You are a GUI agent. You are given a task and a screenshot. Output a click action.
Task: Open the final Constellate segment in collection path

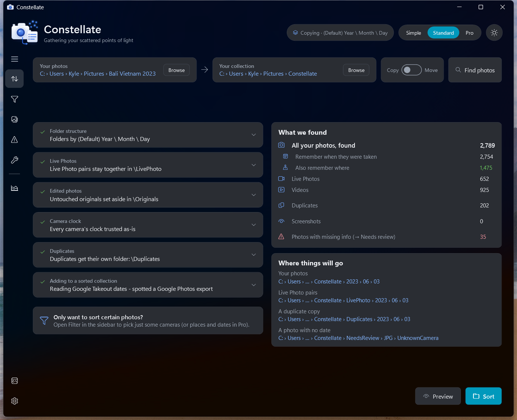pos(302,73)
